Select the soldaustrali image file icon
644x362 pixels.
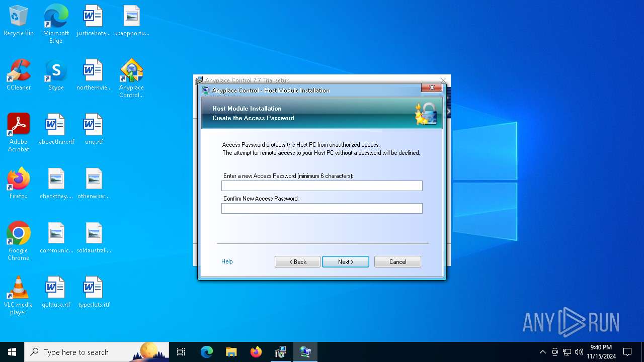(x=94, y=238)
